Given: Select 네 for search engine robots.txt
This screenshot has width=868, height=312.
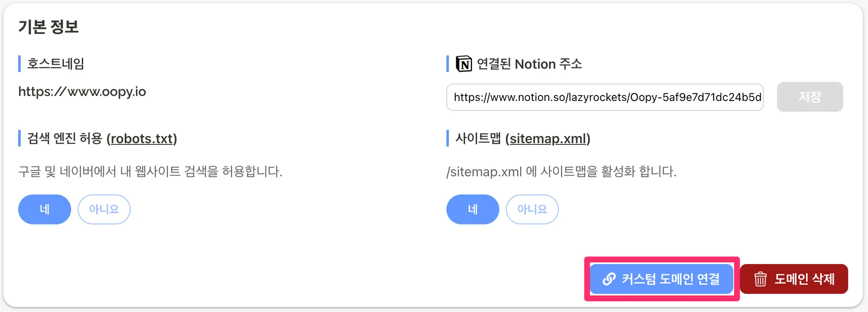Looking at the screenshot, I should click(45, 209).
